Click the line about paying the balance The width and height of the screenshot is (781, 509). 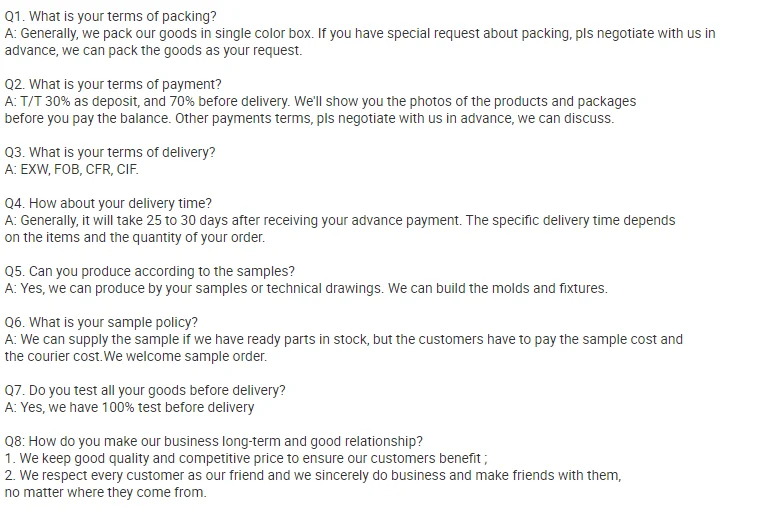(x=309, y=118)
